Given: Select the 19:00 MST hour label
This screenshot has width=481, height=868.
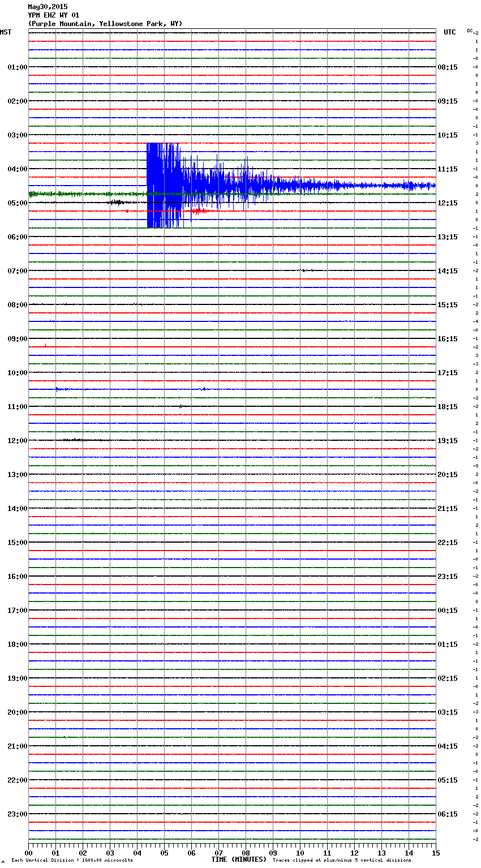Looking at the screenshot, I should tap(18, 678).
